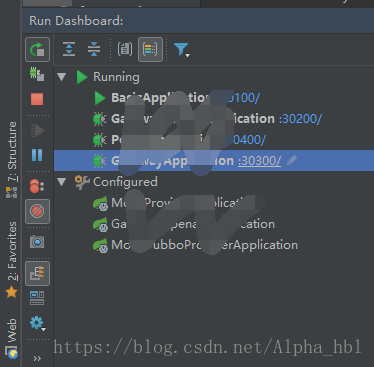
Task: Click the wrench icon beside Configured
Action: point(82,182)
